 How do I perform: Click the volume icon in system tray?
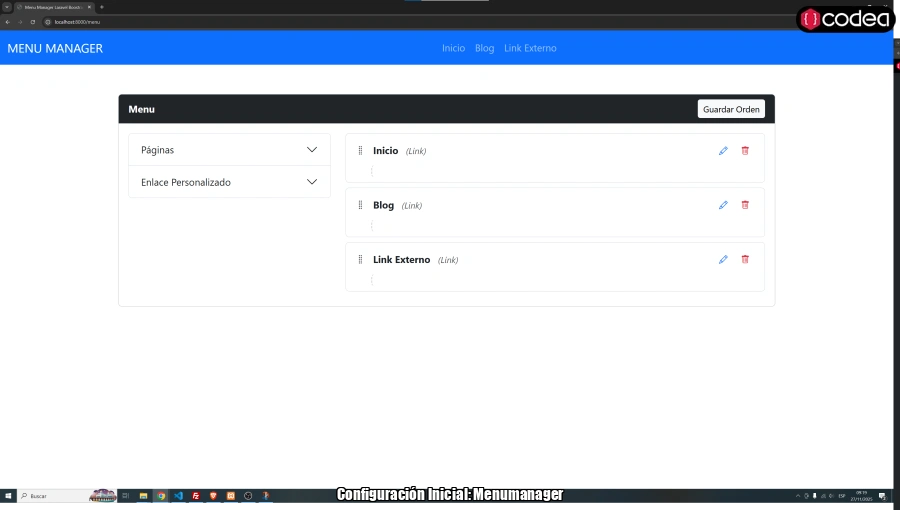point(831,496)
